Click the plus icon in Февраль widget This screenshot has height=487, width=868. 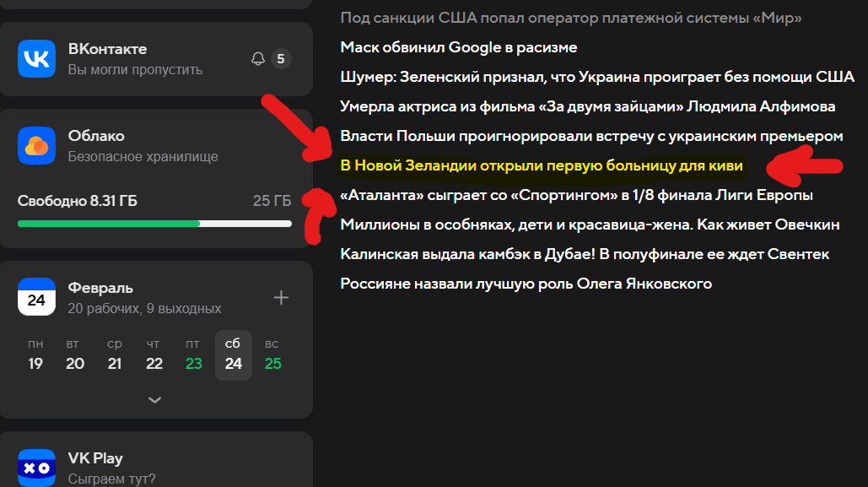click(x=281, y=298)
